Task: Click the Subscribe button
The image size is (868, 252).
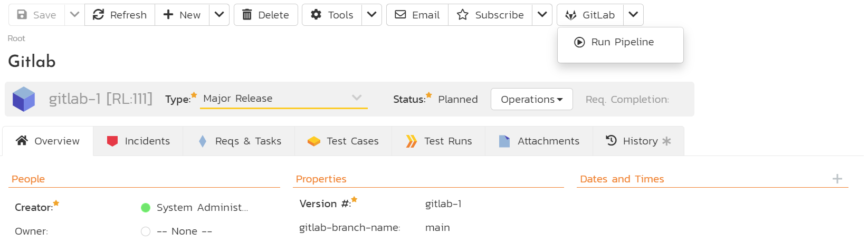Action: pyautogui.click(x=490, y=15)
